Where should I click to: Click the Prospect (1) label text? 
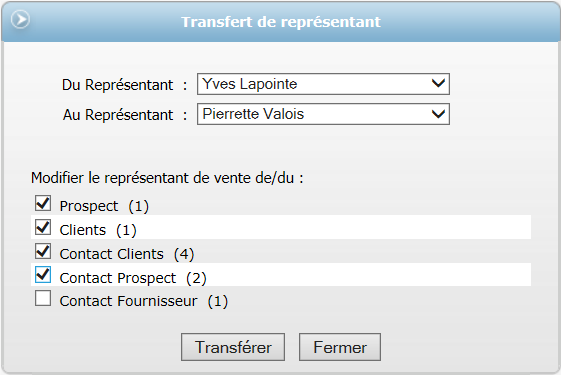[104, 206]
